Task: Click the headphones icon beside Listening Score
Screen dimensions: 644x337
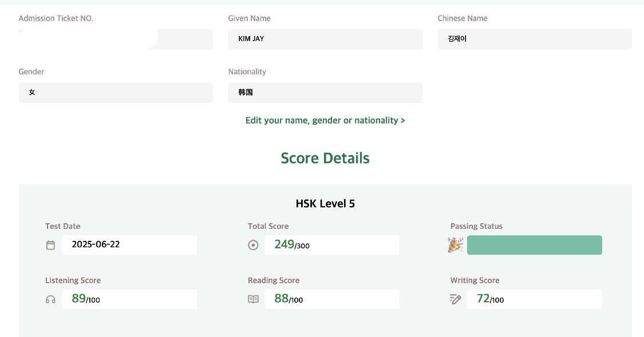Action: (x=50, y=299)
